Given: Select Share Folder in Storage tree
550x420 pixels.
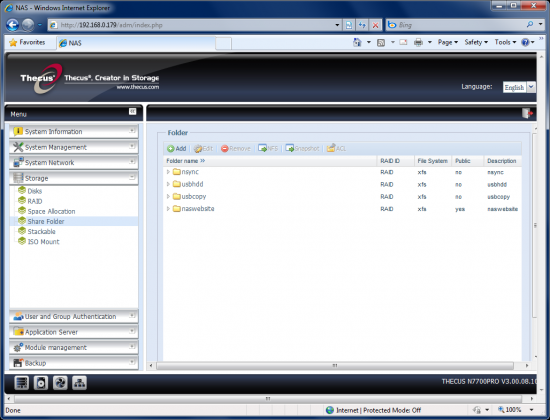Looking at the screenshot, I should tap(46, 221).
